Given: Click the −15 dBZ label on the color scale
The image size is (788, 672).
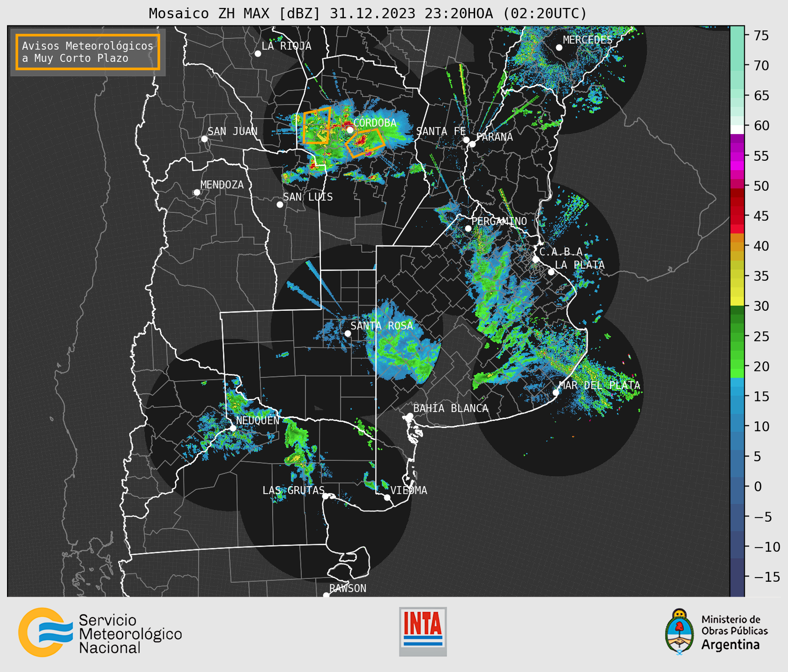Looking at the screenshot, I should (767, 577).
